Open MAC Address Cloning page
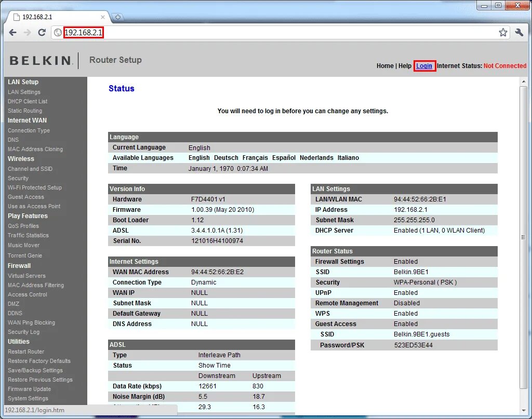532x419 pixels. pos(35,149)
